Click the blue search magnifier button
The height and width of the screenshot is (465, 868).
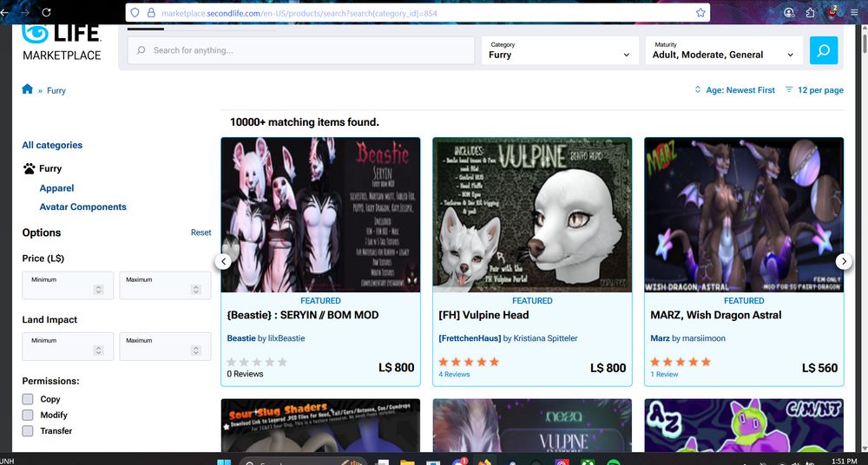823,50
